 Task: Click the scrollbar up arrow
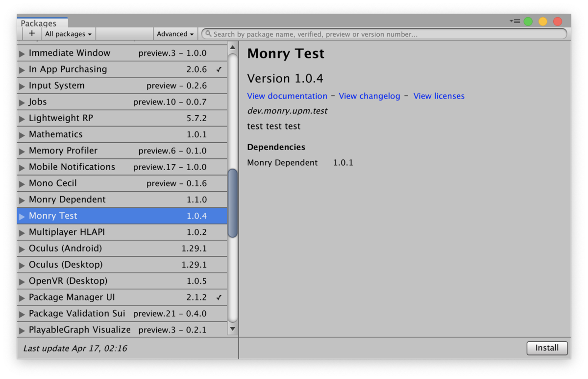[x=233, y=47]
